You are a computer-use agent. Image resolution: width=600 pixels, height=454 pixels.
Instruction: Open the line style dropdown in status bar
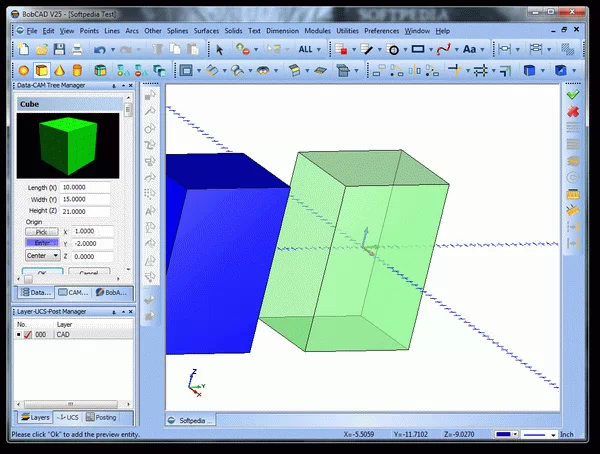click(x=546, y=436)
